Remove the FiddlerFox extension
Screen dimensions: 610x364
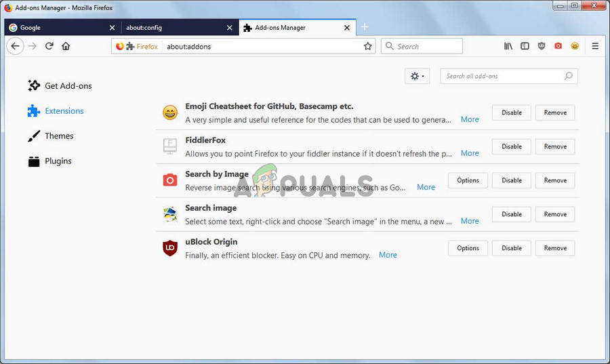[554, 146]
